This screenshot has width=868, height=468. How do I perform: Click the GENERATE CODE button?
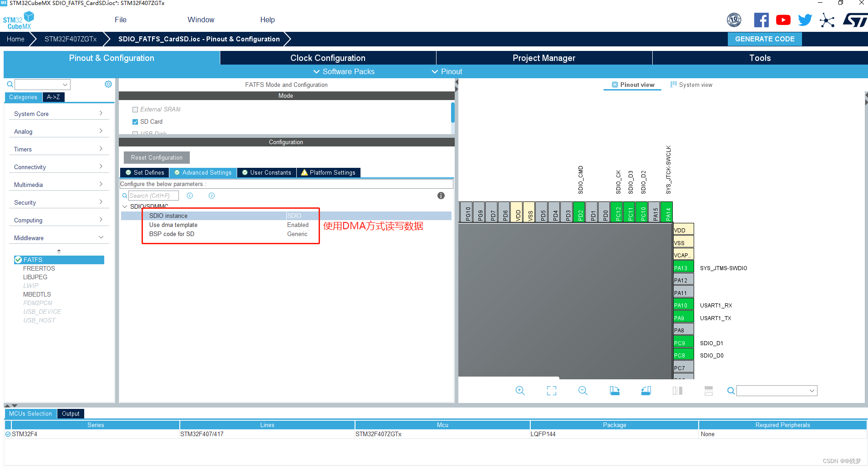[765, 39]
